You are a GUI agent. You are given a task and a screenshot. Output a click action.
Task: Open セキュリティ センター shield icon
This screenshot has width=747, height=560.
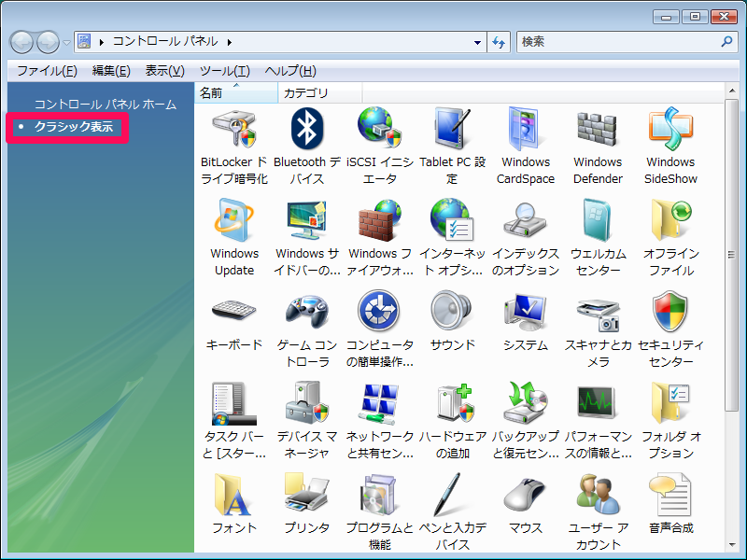[x=670, y=313]
